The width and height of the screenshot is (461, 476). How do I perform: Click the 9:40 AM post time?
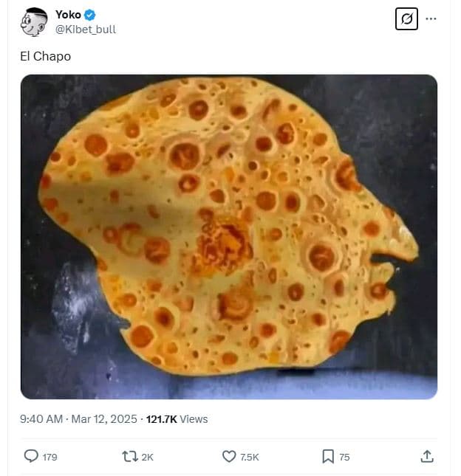point(41,419)
